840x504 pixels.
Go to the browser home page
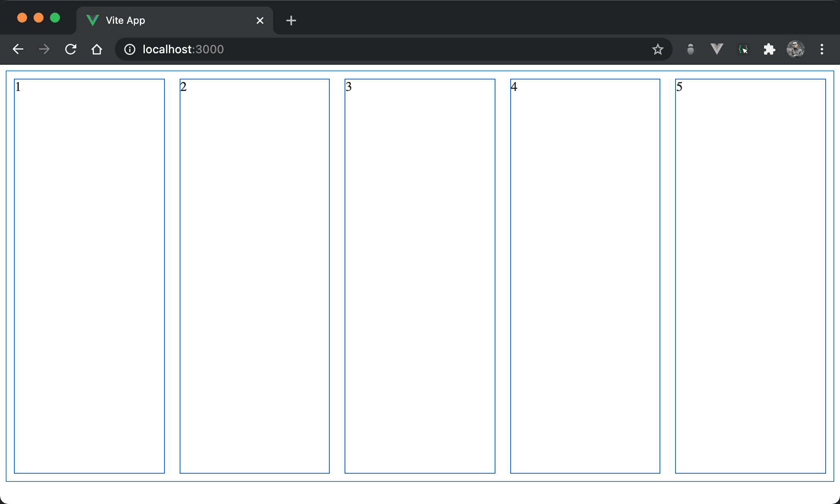point(97,50)
